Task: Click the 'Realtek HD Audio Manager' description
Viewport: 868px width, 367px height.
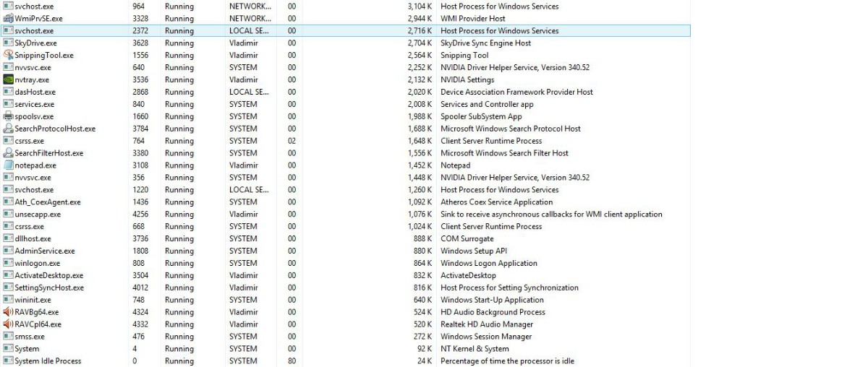Action: point(487,325)
